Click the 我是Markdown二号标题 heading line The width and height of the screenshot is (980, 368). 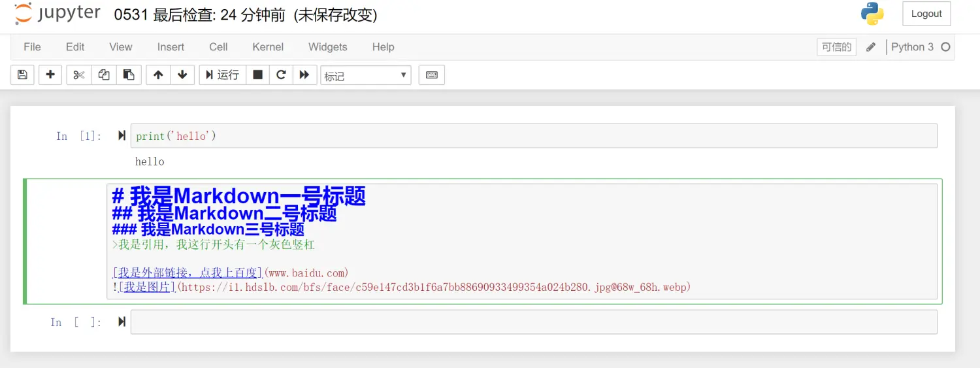click(225, 214)
